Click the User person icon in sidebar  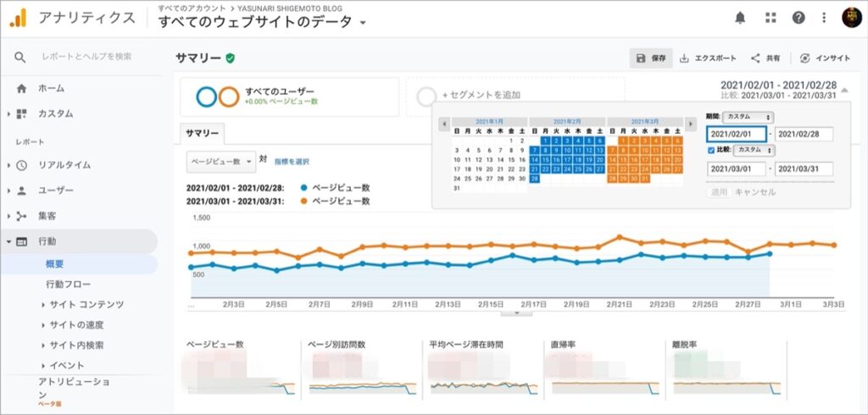pos(21,191)
